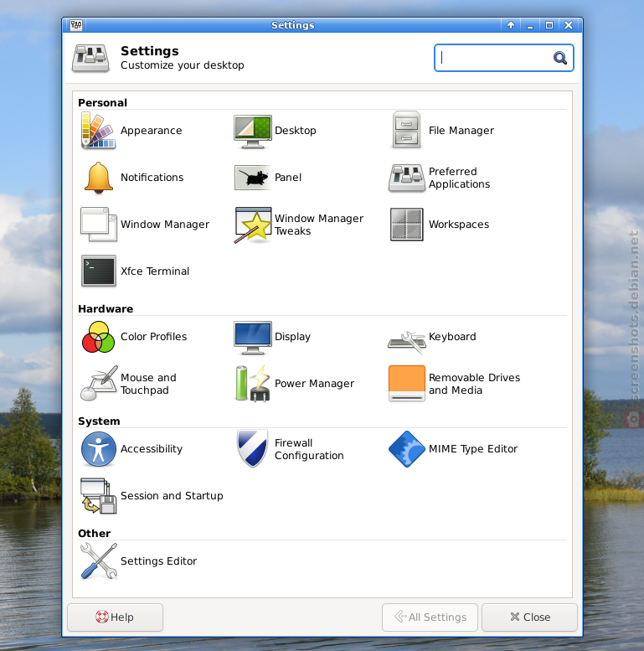644x651 pixels.
Task: Maximize the Settings window
Action: (549, 25)
